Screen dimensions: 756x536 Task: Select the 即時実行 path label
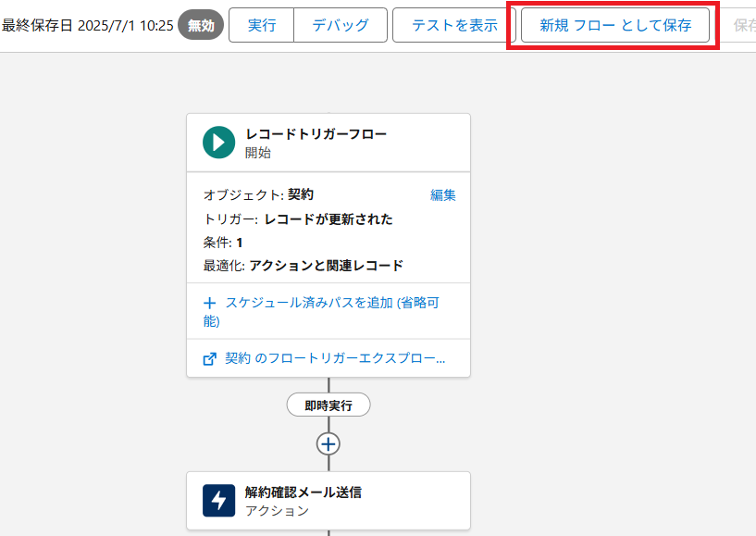point(328,405)
